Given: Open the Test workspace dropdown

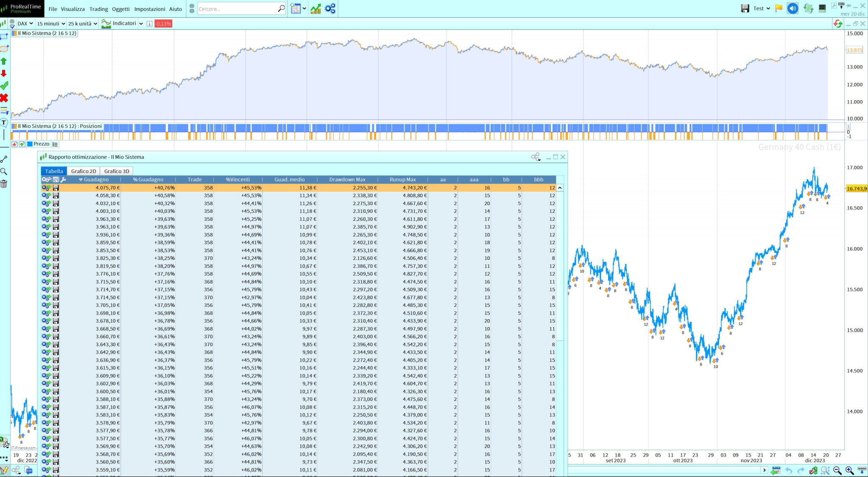Looking at the screenshot, I should (761, 8).
